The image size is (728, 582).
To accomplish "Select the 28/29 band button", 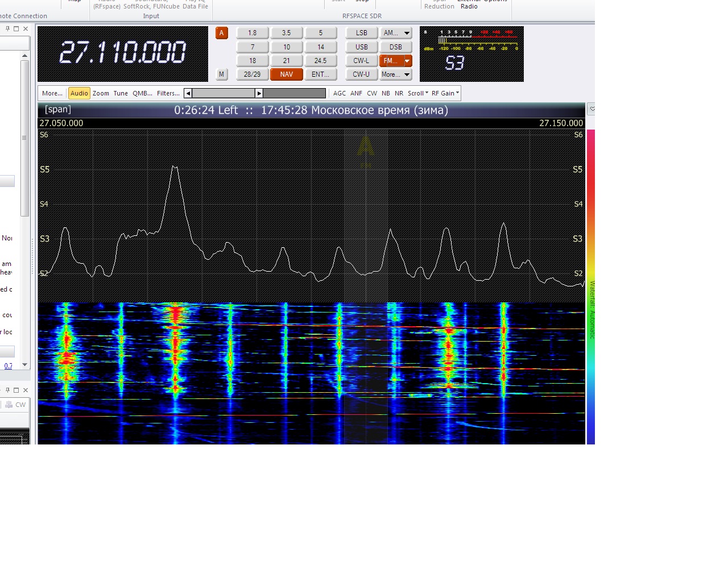I will tap(252, 74).
